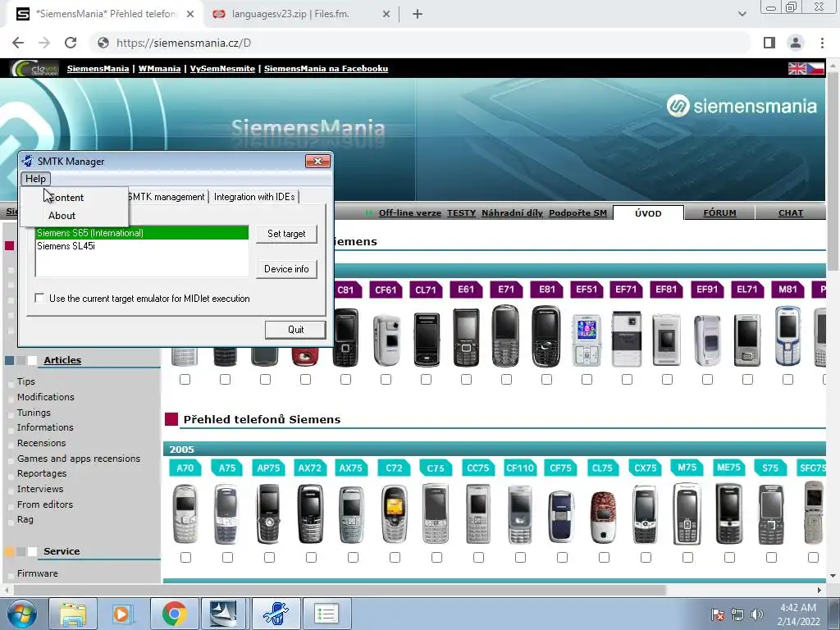Enable current target emulator for MIDlet execution
The height and width of the screenshot is (630, 840).
[39, 298]
